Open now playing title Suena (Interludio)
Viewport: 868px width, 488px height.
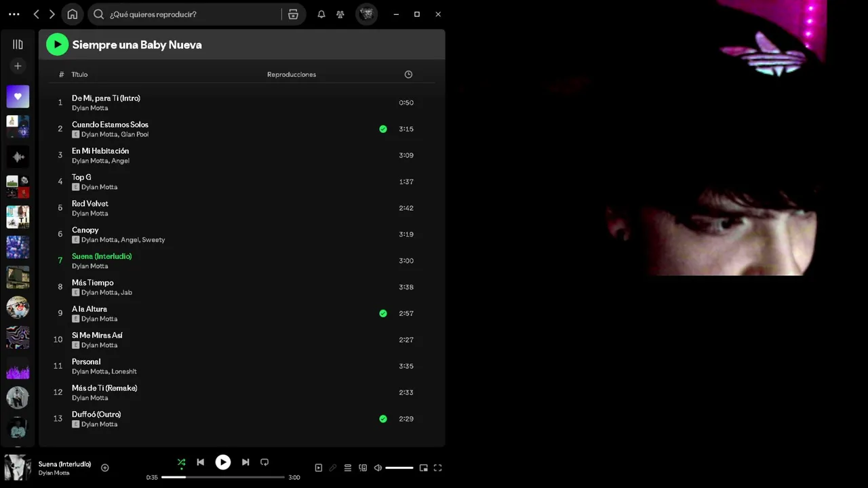point(64,464)
